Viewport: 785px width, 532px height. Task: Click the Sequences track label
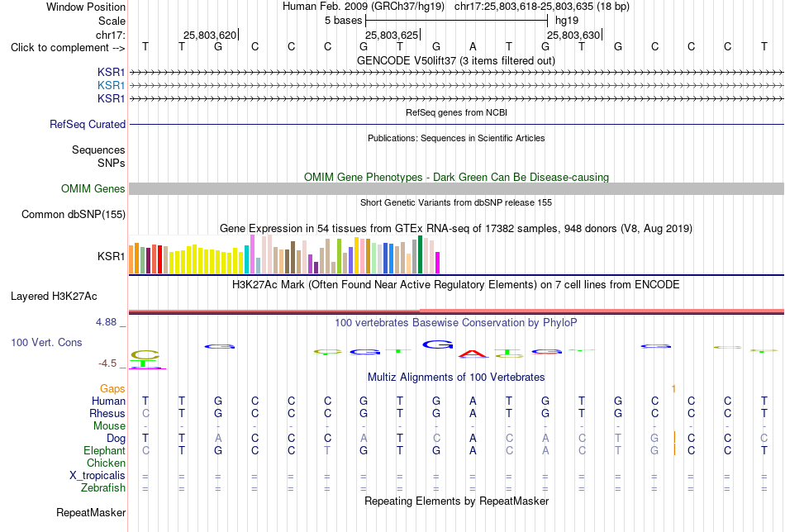pyautogui.click(x=98, y=150)
